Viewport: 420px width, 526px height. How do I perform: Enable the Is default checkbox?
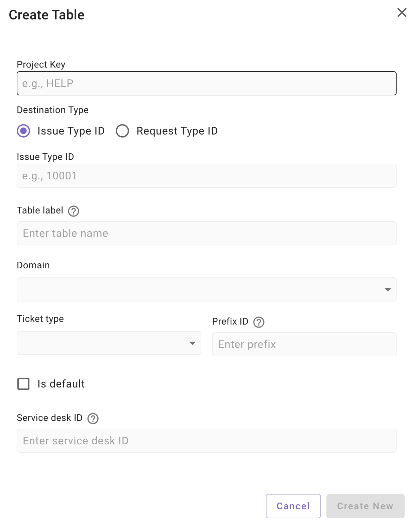tap(23, 384)
